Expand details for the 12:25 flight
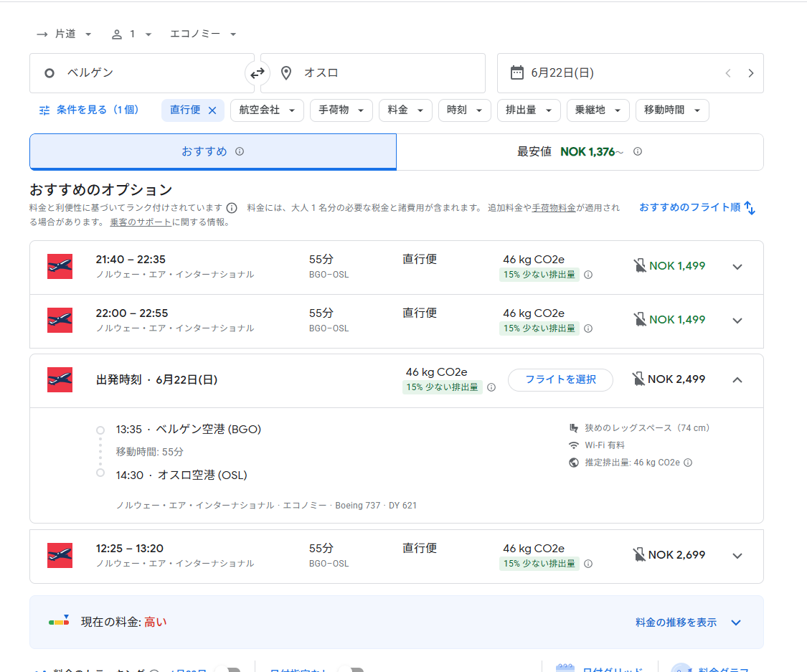 [737, 555]
